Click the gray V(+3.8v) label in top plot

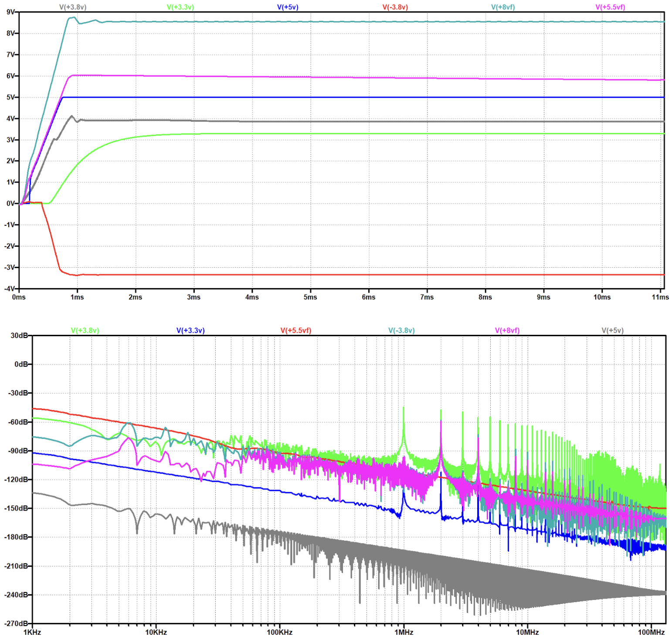coord(73,7)
